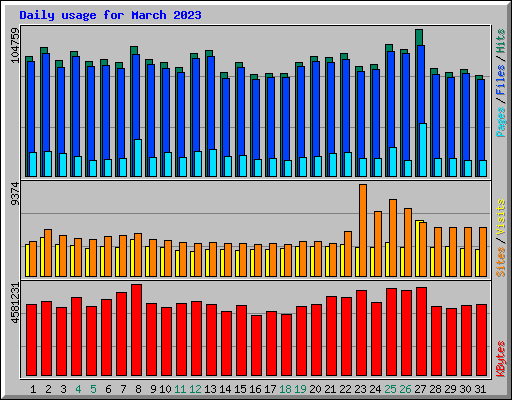Select day label 6 on the x-axis
Image resolution: width=512 pixels, height=400 pixels.
click(x=108, y=389)
